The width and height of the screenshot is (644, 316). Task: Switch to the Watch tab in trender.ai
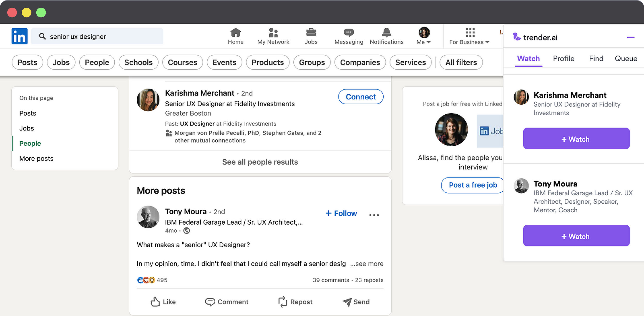point(528,59)
